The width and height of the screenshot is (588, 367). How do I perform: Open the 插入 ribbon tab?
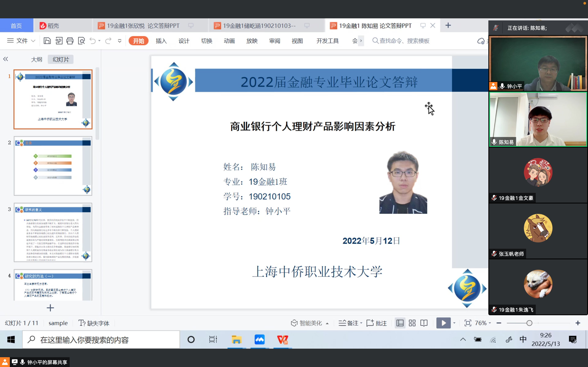161,41
